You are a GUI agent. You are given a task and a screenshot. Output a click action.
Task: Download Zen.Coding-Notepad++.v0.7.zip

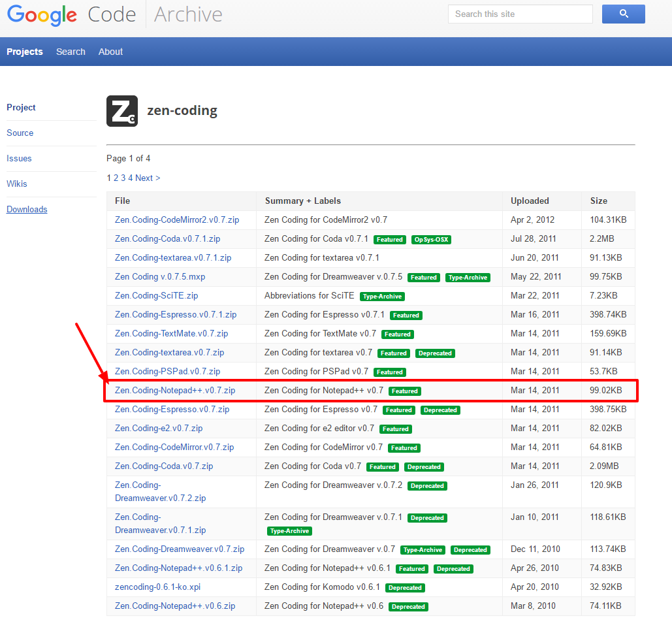click(x=175, y=391)
